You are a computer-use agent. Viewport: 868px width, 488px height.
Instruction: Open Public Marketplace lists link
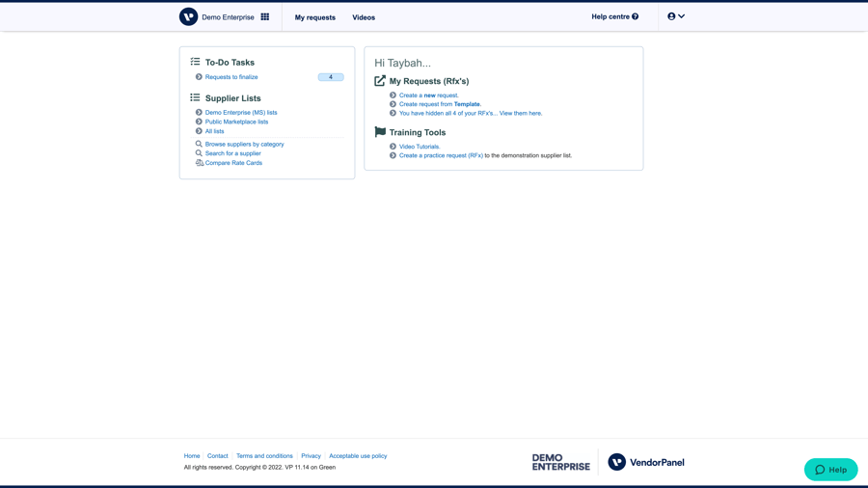tap(236, 122)
